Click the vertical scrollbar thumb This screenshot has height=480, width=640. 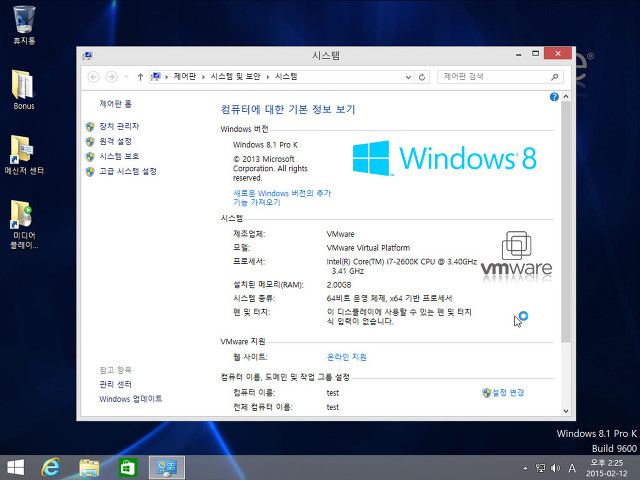[566, 222]
